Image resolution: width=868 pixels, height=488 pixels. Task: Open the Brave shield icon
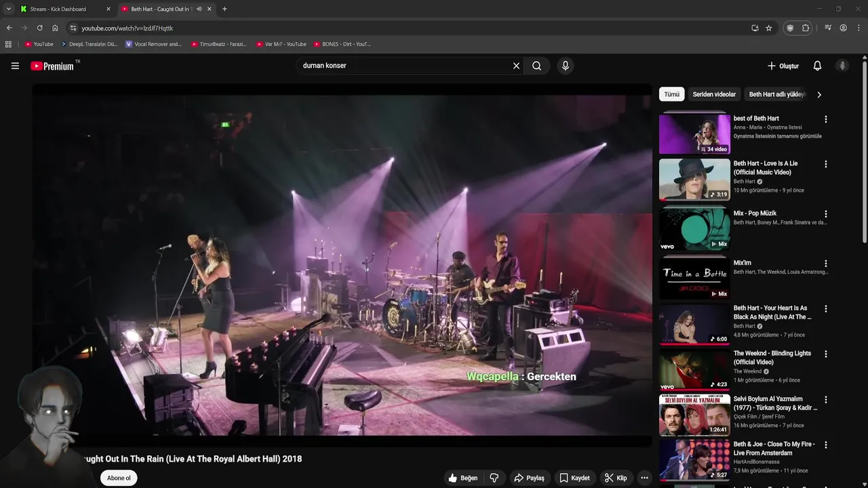[x=790, y=28]
